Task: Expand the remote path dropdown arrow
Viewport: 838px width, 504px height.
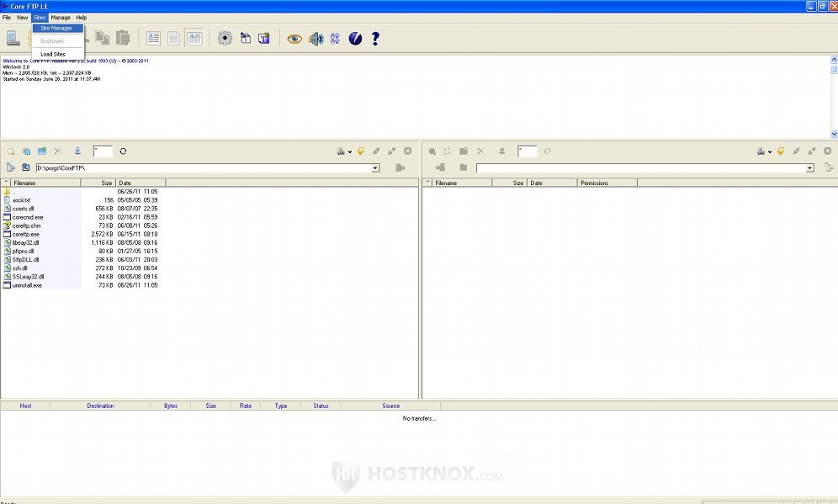Action: (810, 167)
